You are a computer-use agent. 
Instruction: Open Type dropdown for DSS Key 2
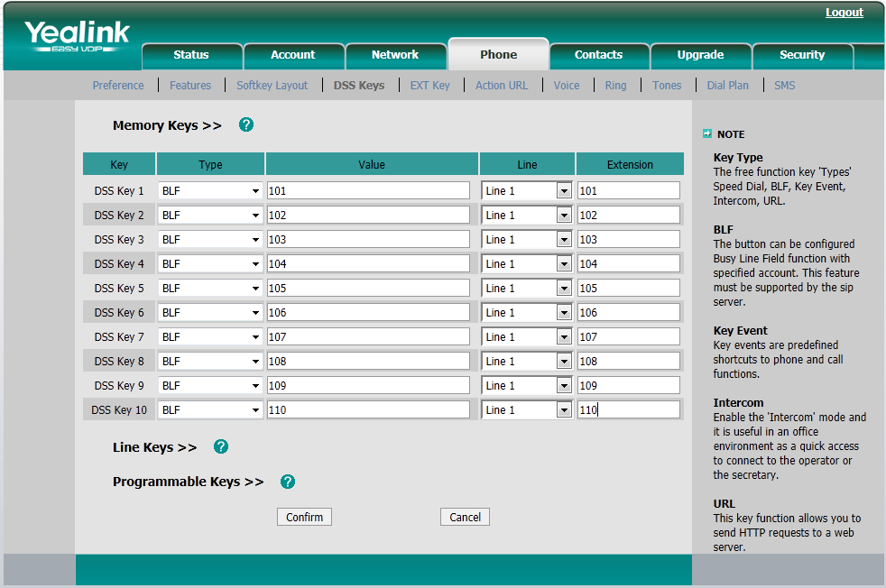210,216
